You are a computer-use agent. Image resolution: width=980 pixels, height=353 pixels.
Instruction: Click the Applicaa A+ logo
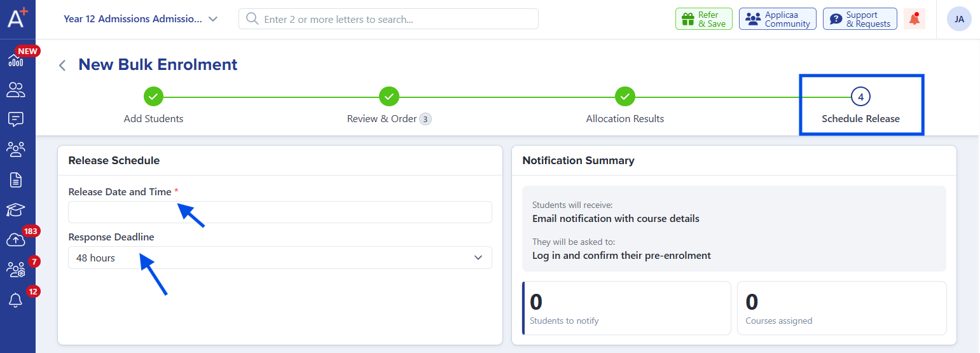pyautogui.click(x=18, y=17)
